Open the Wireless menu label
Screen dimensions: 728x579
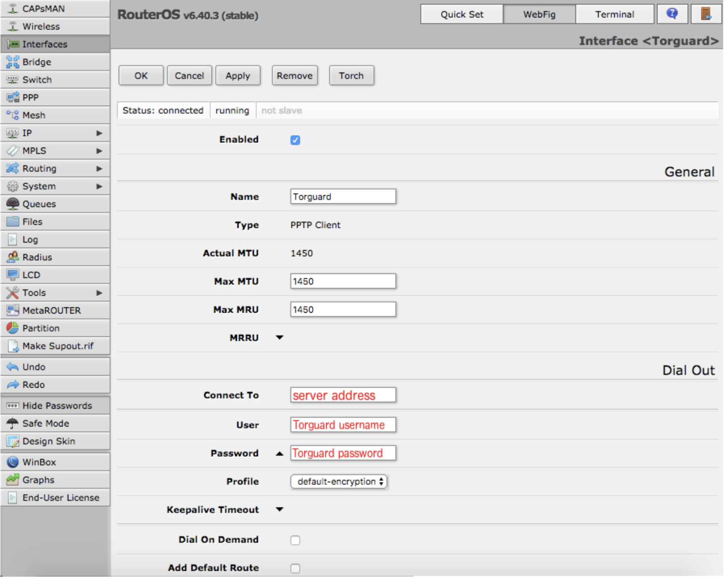[41, 26]
